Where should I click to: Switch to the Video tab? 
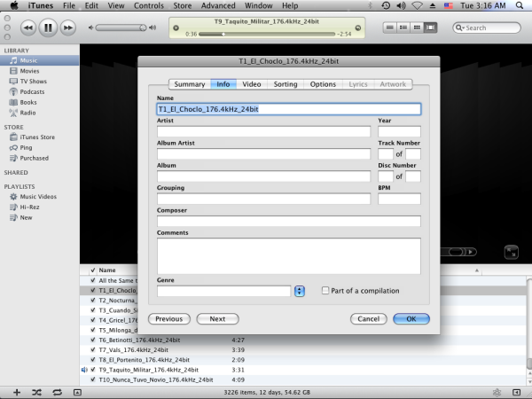252,84
